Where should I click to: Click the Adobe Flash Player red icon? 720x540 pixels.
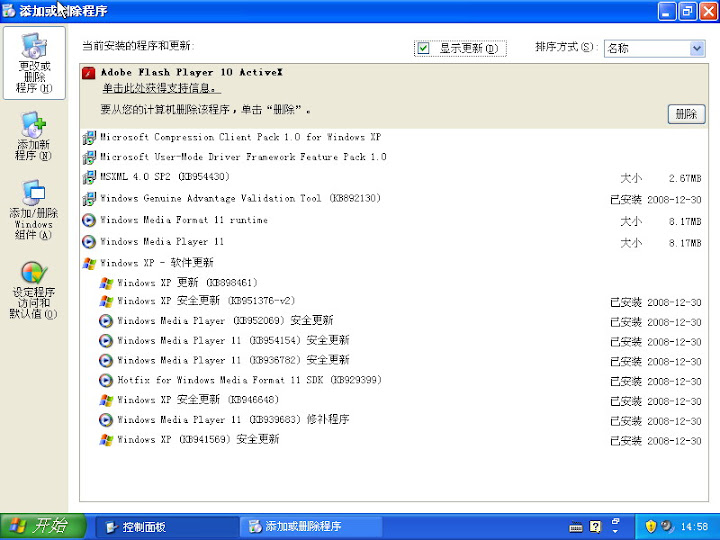click(x=89, y=73)
